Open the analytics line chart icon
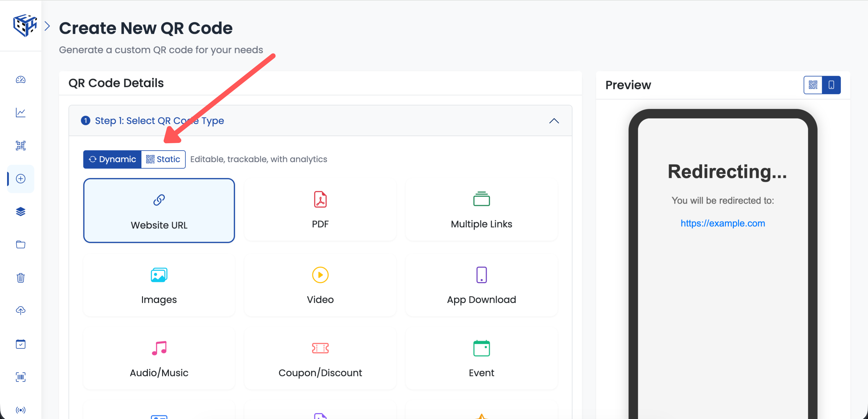Viewport: 868px width, 419px height. pyautogui.click(x=20, y=112)
